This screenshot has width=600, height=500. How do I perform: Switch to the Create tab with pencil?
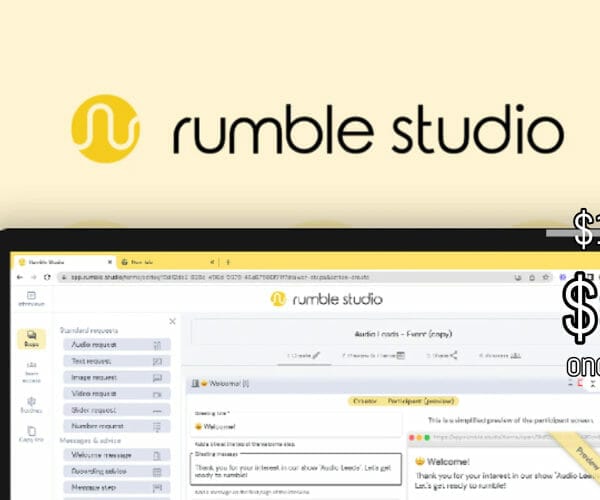point(303,355)
